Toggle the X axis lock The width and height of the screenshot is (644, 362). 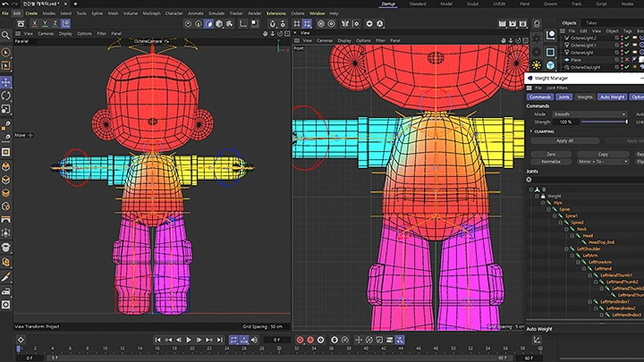click(35, 23)
